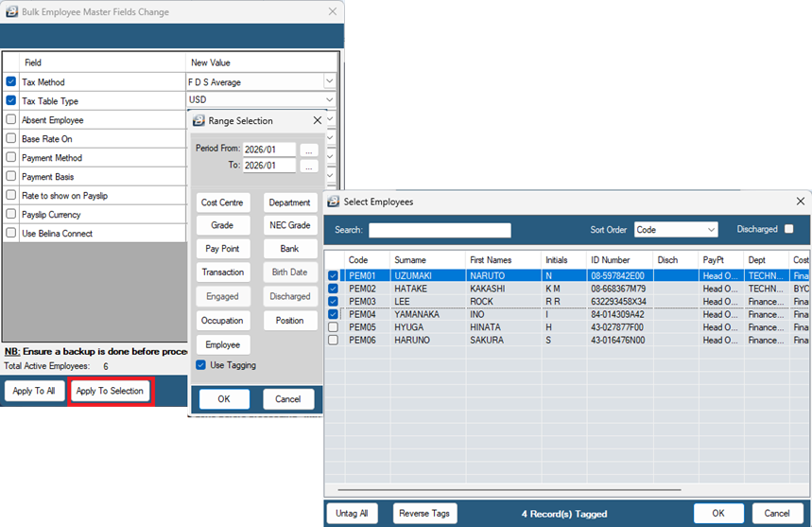Tick Rate to show on Payslip checkbox
Screen dimensions: 812x527
tap(11, 195)
